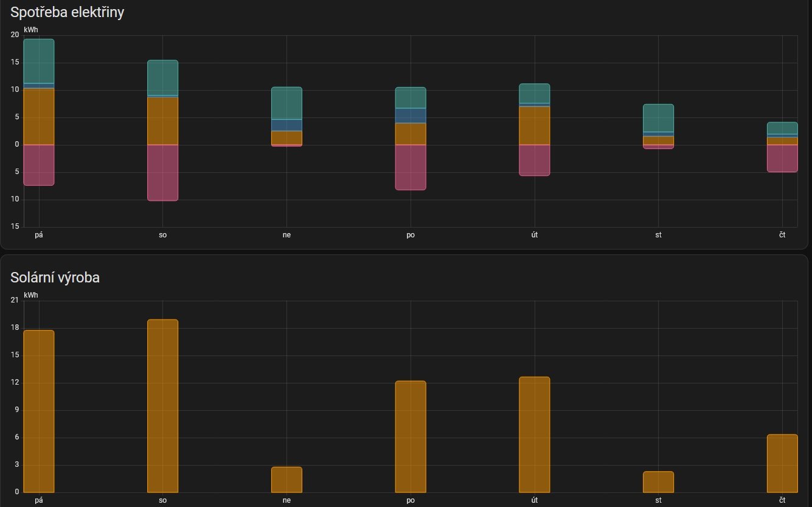This screenshot has height=507, width=812.
Task: Click green segment of ne consumption bar
Action: tap(286, 103)
